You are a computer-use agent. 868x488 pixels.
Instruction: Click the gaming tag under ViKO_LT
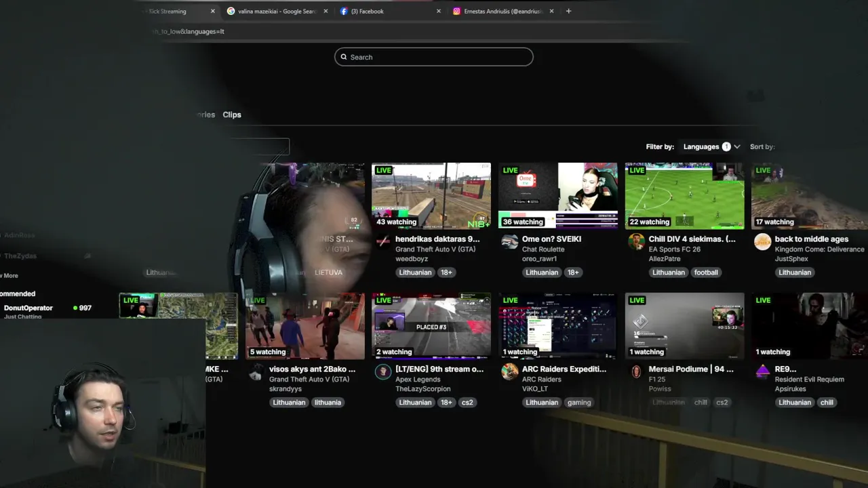579,403
